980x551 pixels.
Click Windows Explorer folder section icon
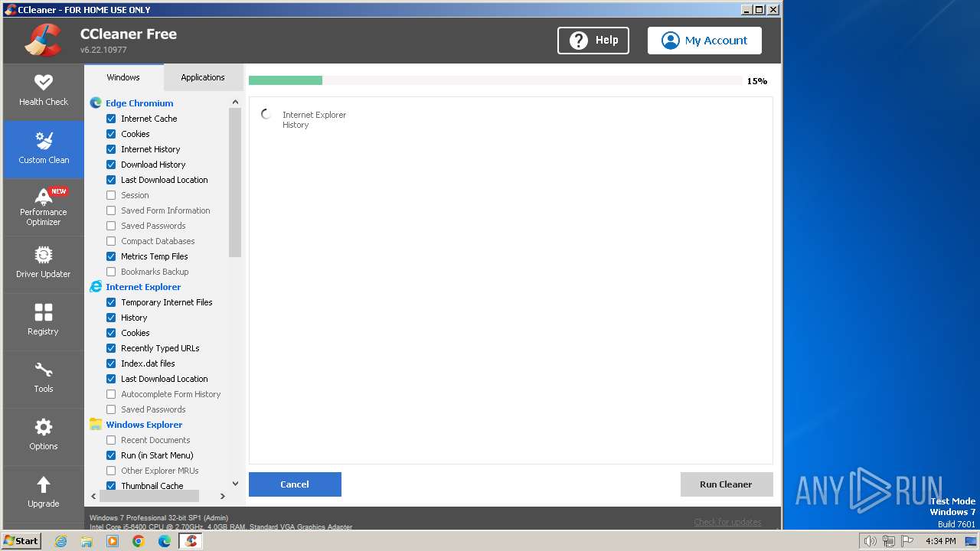(x=96, y=424)
